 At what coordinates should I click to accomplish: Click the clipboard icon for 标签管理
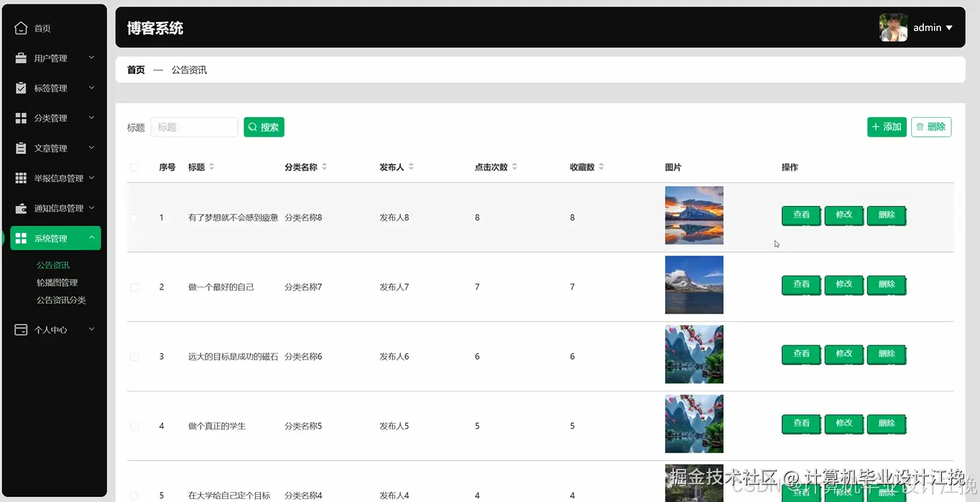coord(21,88)
